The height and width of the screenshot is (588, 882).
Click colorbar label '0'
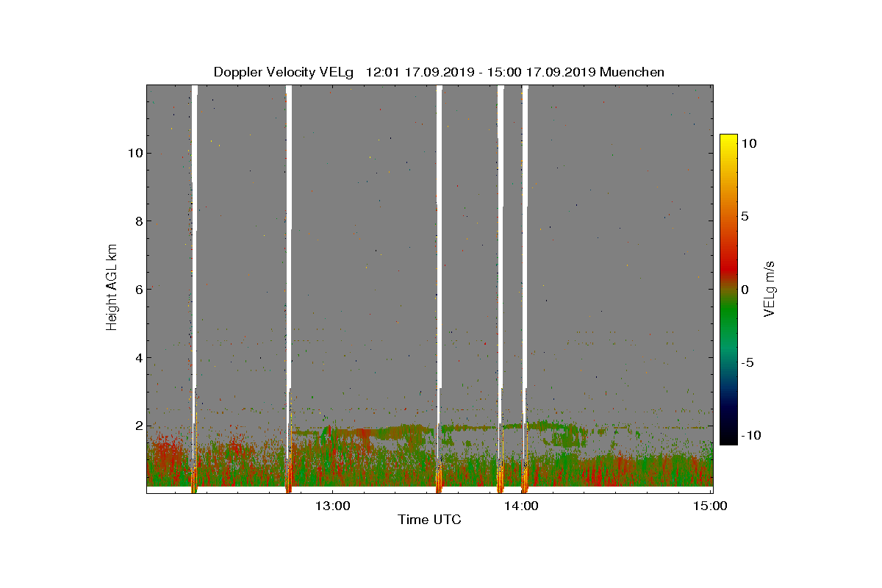744,290
